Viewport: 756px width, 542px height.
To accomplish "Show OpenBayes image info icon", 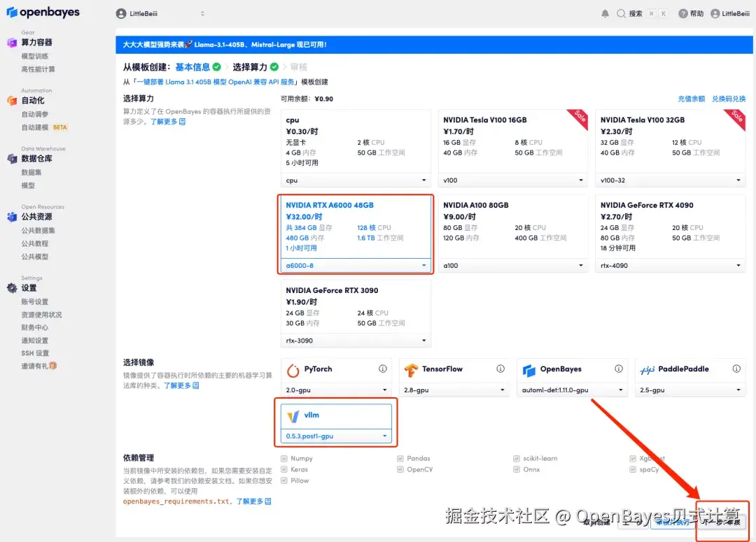I will pos(619,369).
